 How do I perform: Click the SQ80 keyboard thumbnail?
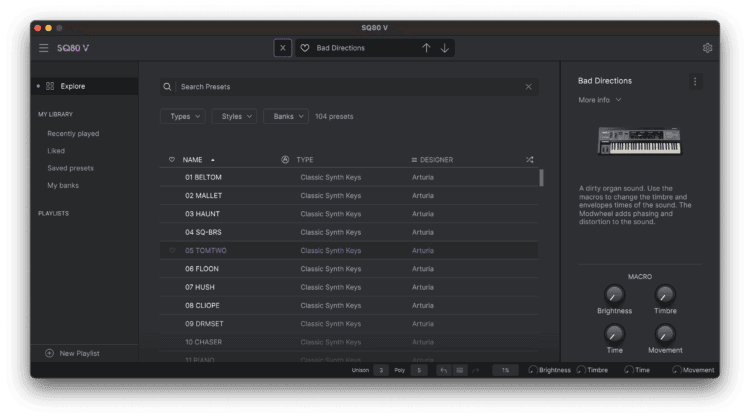[x=640, y=141]
